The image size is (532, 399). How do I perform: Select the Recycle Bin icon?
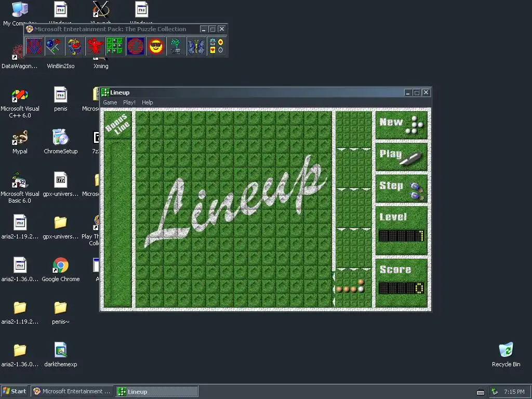pos(506,355)
